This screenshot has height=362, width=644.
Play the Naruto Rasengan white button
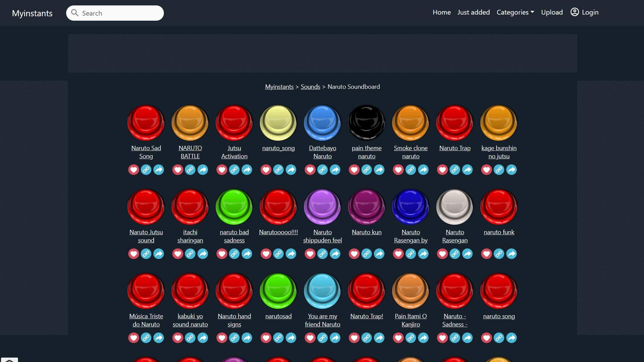pos(455,207)
